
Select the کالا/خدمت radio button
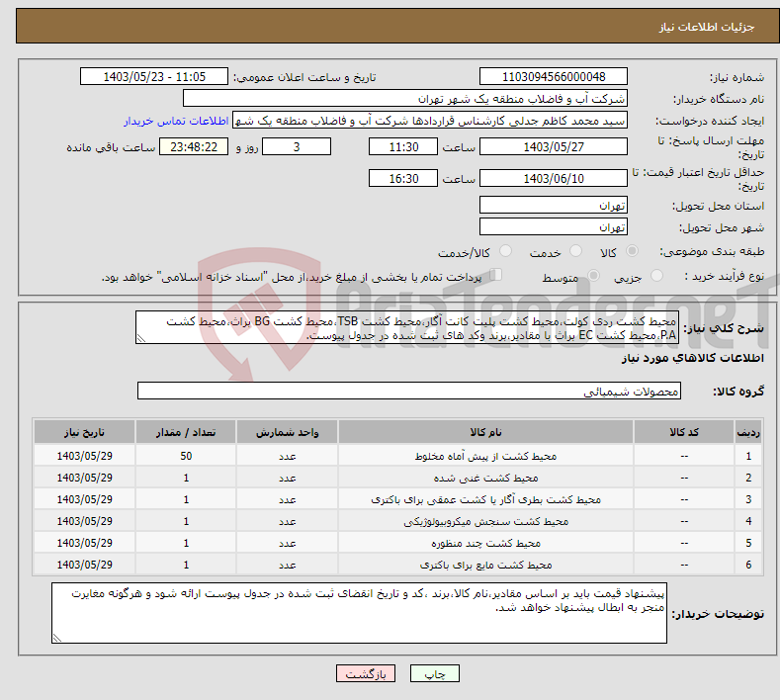coord(505,251)
